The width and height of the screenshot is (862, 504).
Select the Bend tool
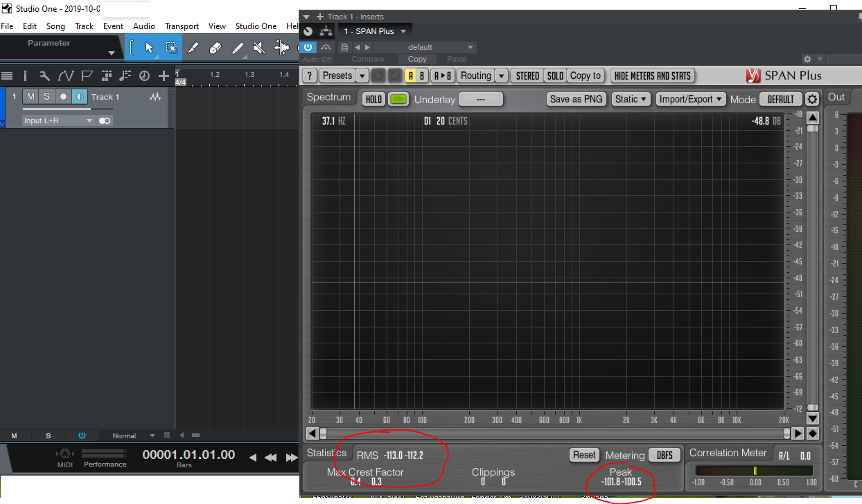pyautogui.click(x=281, y=48)
